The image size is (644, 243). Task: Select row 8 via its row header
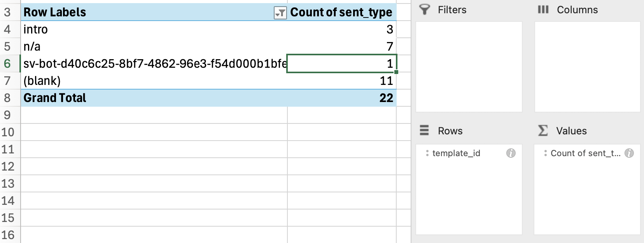[8, 98]
